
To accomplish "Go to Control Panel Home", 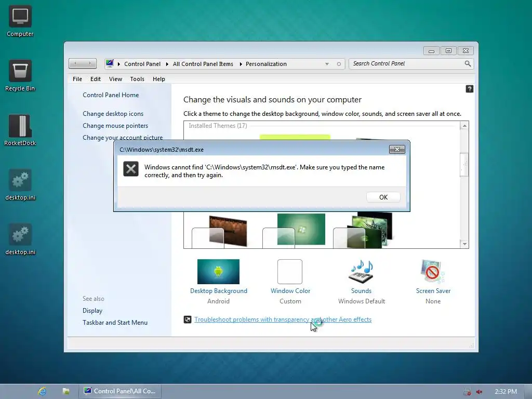I will point(111,95).
